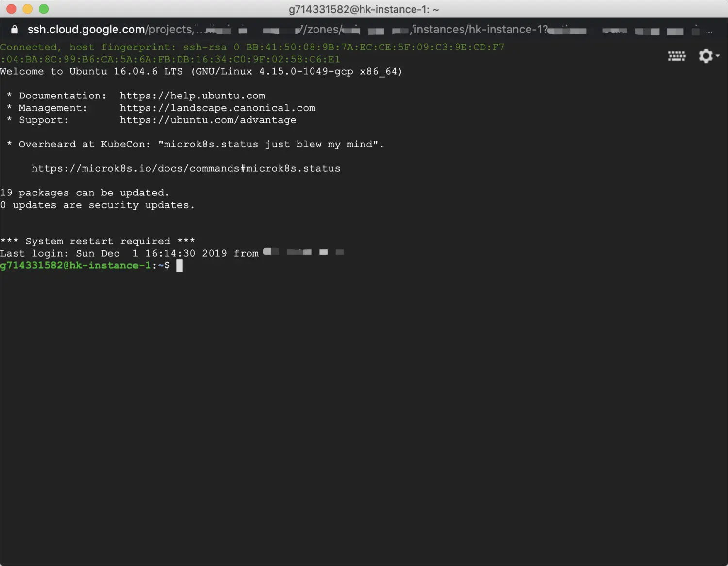The height and width of the screenshot is (566, 728).
Task: Open the microk8s.io docs commands link
Action: pyautogui.click(x=186, y=168)
